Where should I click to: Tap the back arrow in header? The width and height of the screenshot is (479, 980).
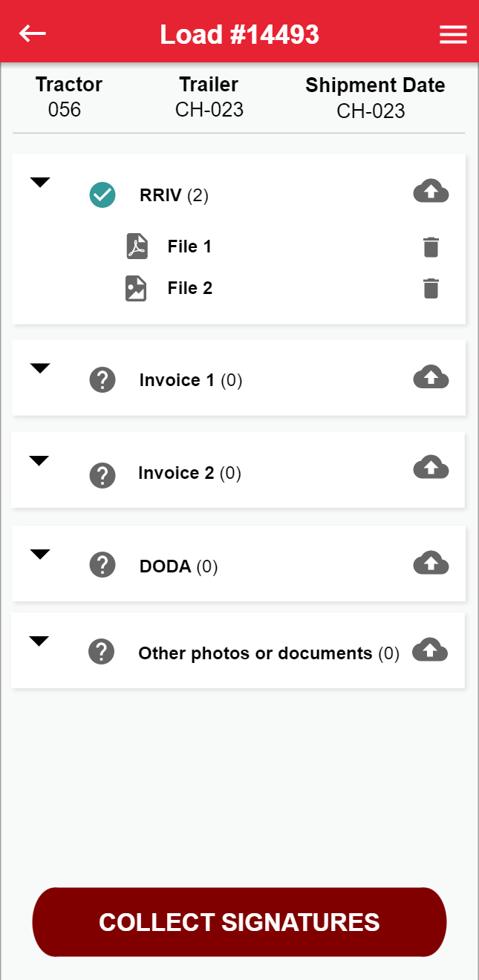33,34
